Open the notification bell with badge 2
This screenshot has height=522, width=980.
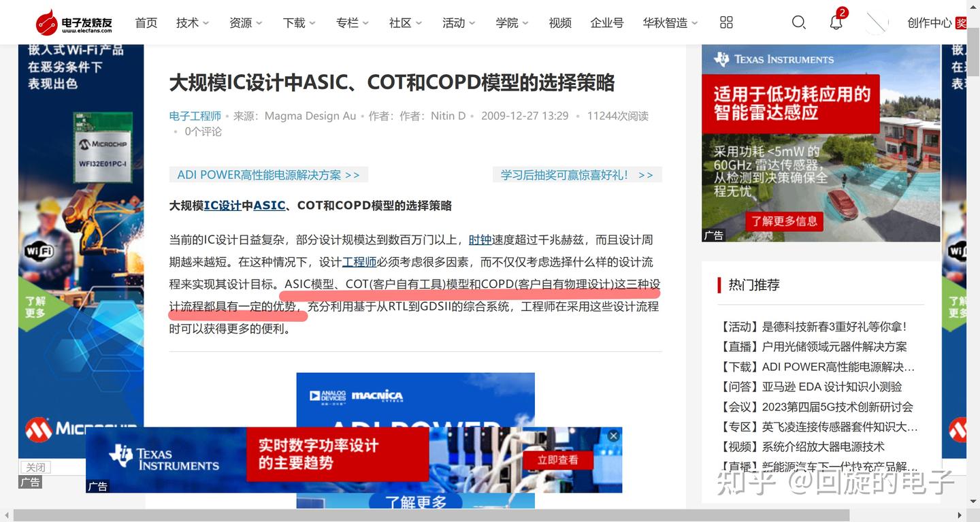(835, 22)
